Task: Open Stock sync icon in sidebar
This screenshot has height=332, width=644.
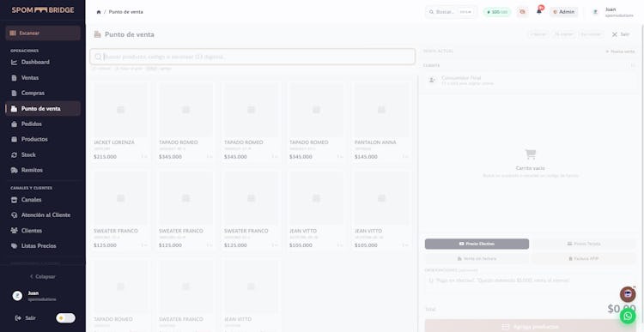Action: coord(14,155)
